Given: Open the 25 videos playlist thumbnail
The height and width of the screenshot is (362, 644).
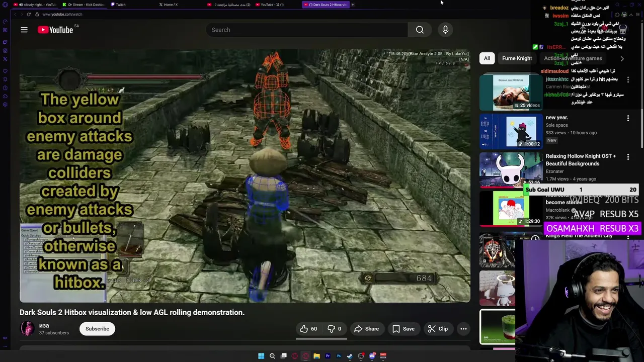Looking at the screenshot, I should [x=511, y=92].
